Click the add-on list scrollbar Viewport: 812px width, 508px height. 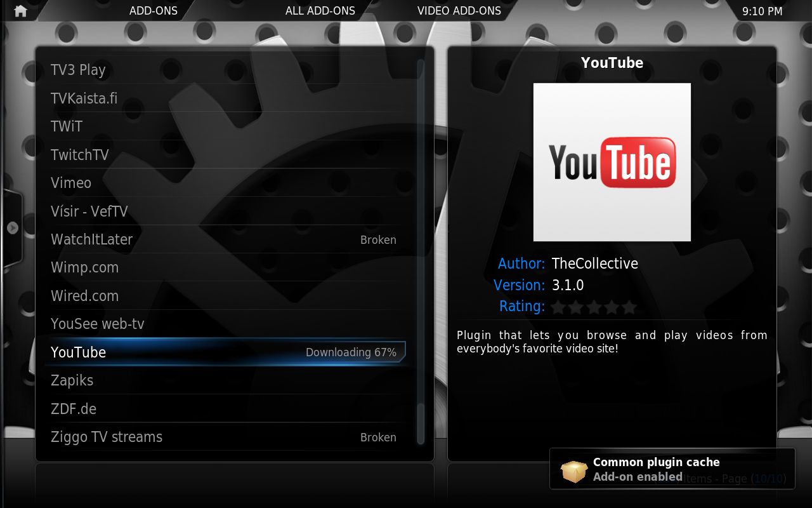click(420, 253)
